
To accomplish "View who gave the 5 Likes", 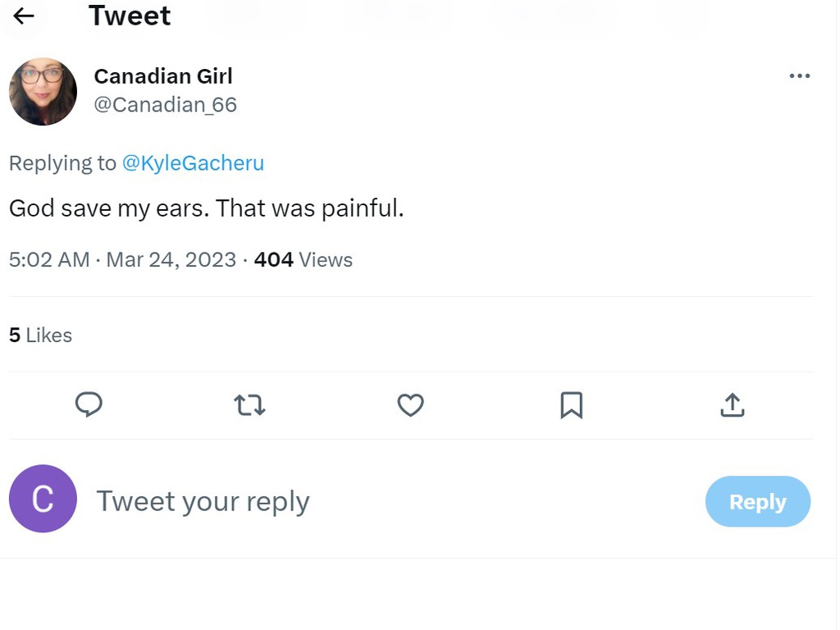I will tap(41, 336).
